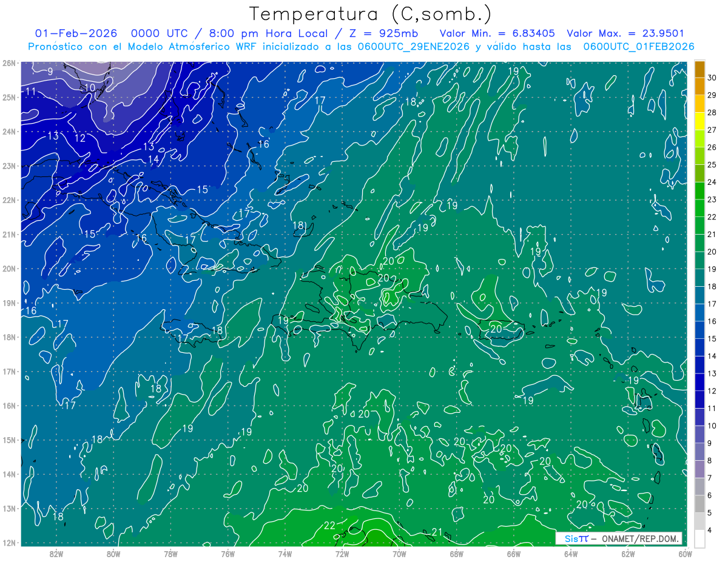The image size is (728, 562).
Task: Pick the color bar segment between 11 and 12
Action: [699, 400]
